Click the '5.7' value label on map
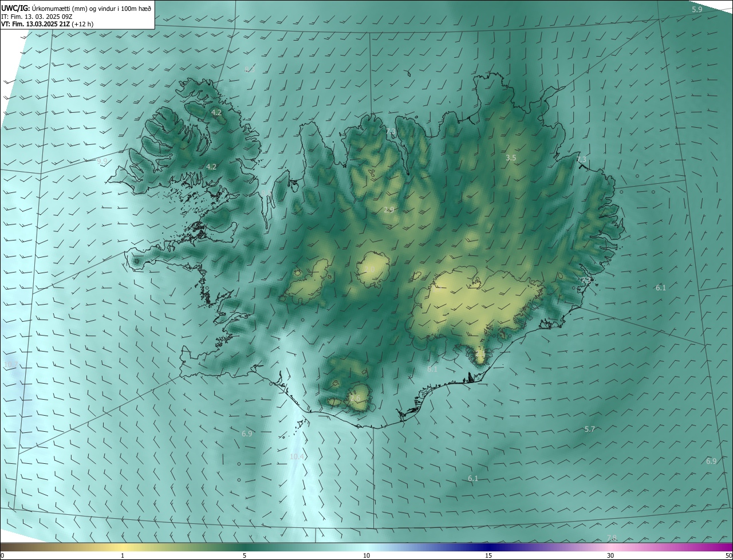This screenshot has width=733, height=560. click(590, 429)
